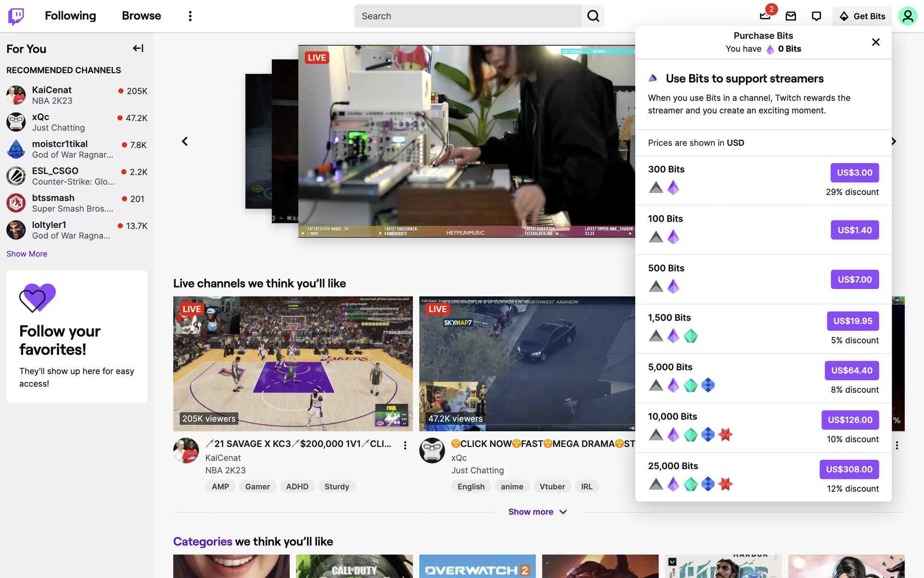
Task: Open the inbox notifications icon
Action: (791, 16)
